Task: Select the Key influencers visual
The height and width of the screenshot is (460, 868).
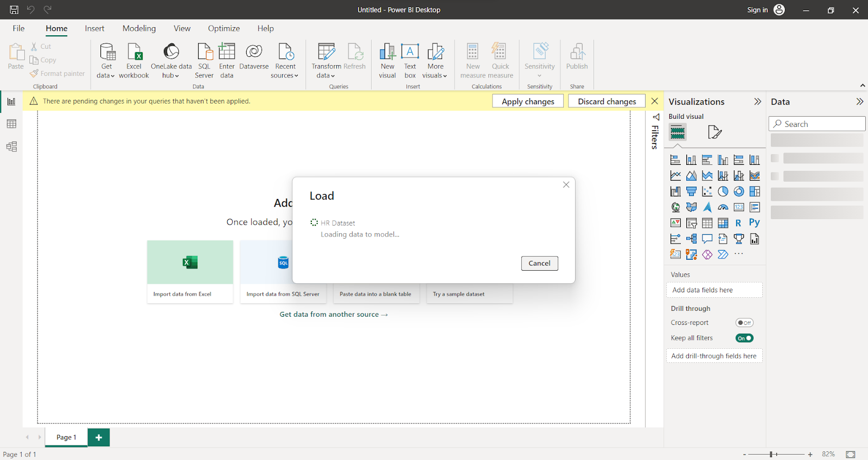Action: [675, 239]
